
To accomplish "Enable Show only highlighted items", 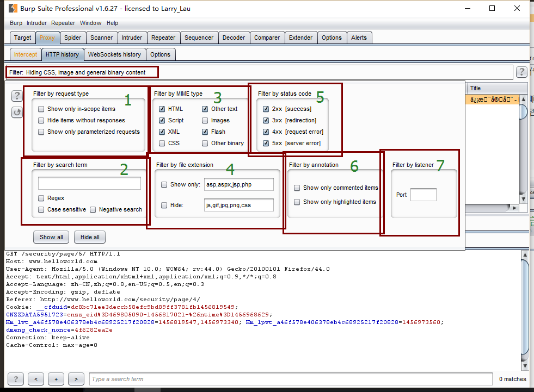I will pyautogui.click(x=297, y=202).
